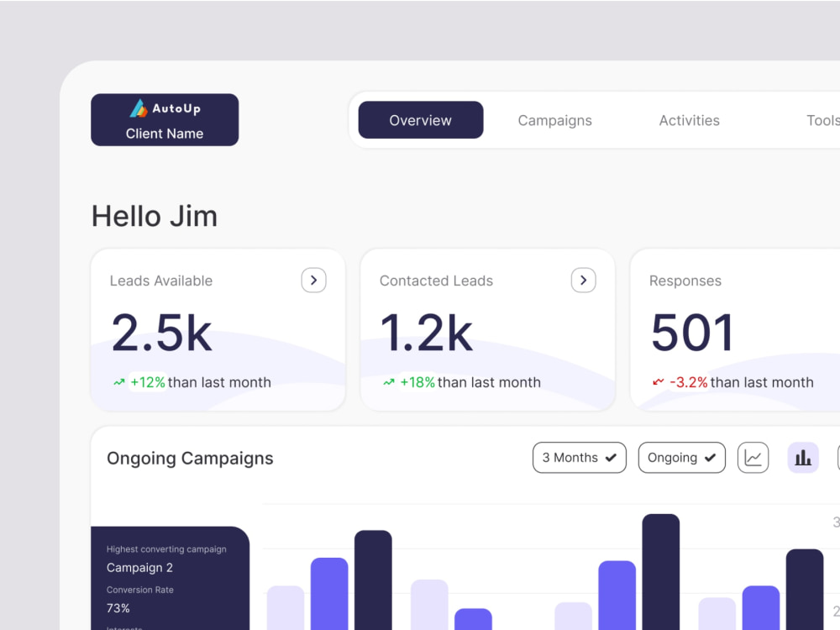840x630 pixels.
Task: Open the 3 Months dropdown
Action: pos(580,458)
